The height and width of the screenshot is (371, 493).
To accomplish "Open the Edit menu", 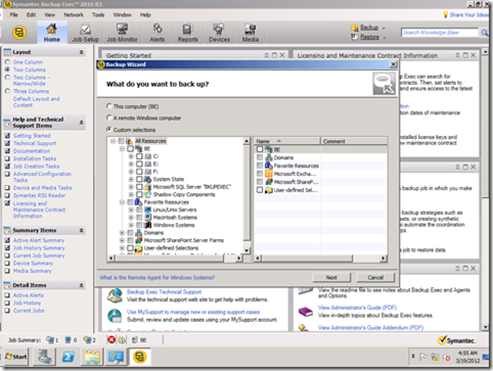I will [x=31, y=15].
